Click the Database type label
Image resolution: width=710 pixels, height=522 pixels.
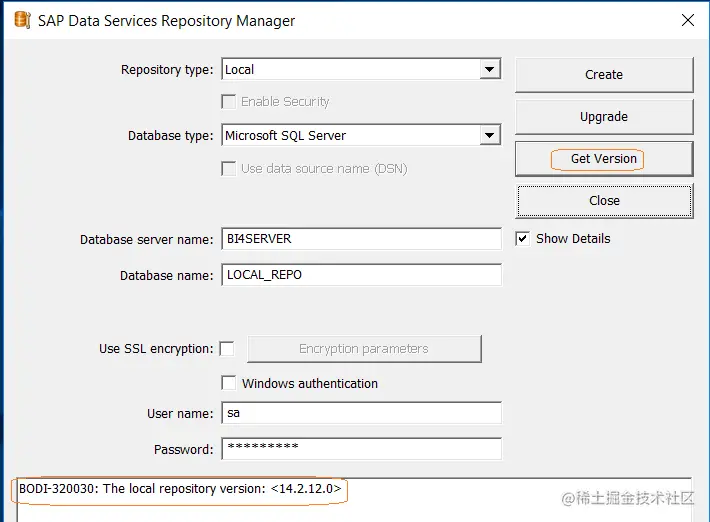coord(170,136)
